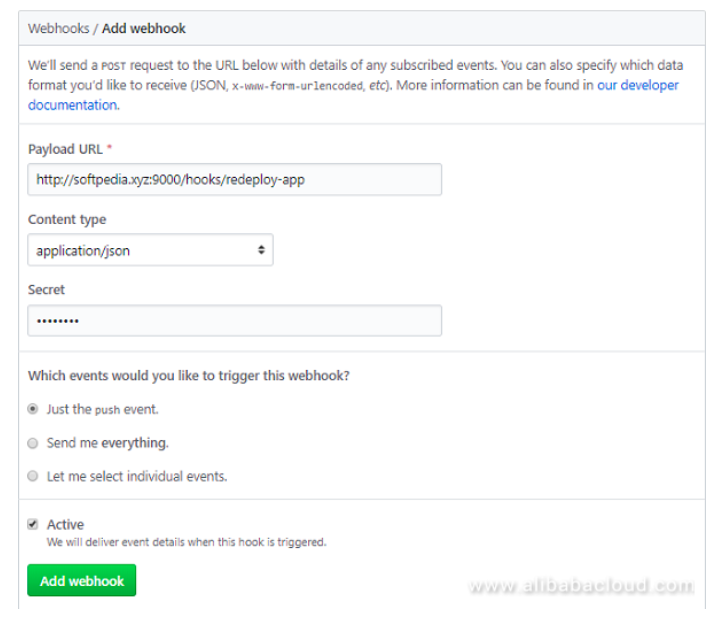Click the red required asterisk by Payload URL
This screenshot has height=621, width=713.
click(110, 149)
